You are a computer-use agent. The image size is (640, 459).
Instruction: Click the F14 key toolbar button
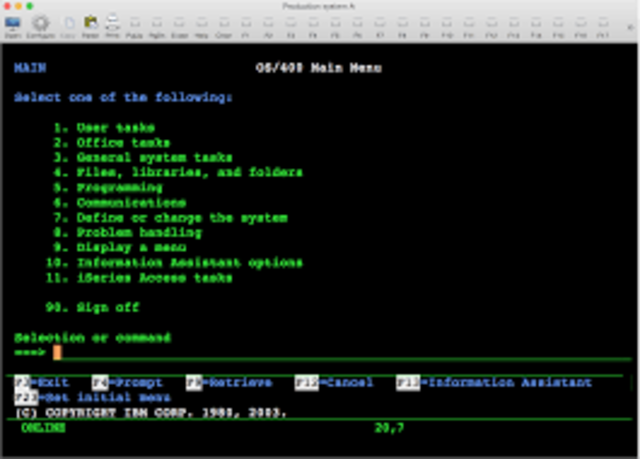coord(536,27)
